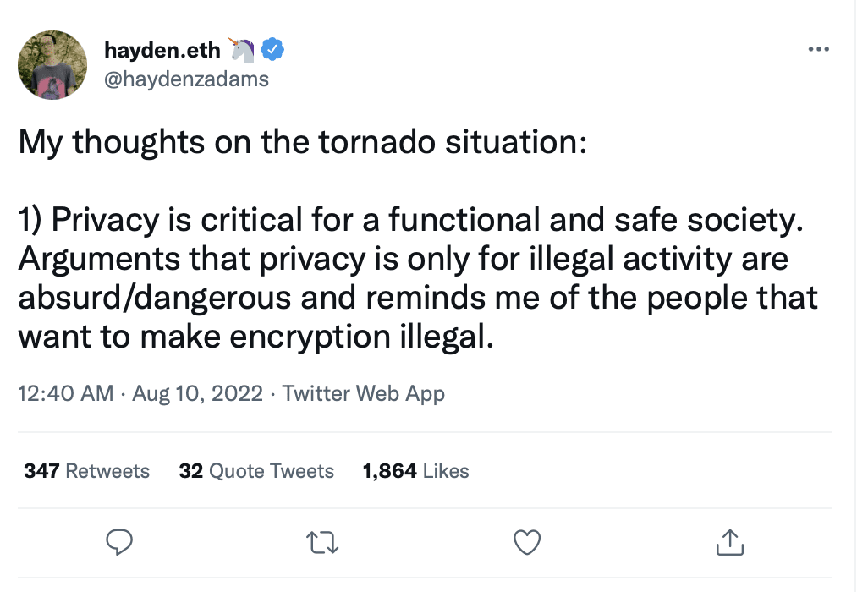868x592 pixels.
Task: Click the 12:40 AM timestamp
Action: pyautogui.click(x=66, y=394)
